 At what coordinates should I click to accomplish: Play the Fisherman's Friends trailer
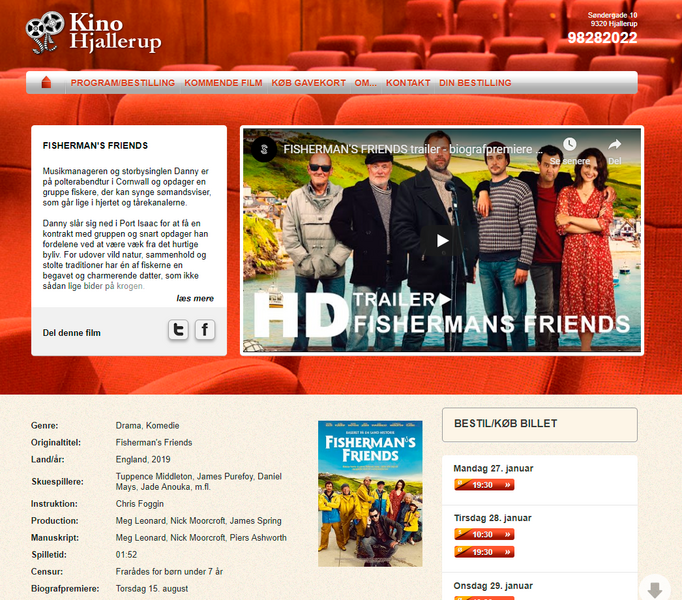[x=442, y=241]
